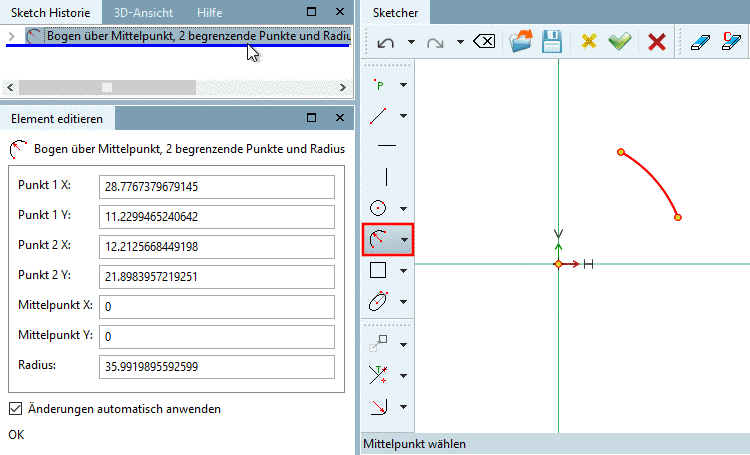Maximize the Element editieren panel
Viewport: 750px width, 455px height.
[311, 117]
